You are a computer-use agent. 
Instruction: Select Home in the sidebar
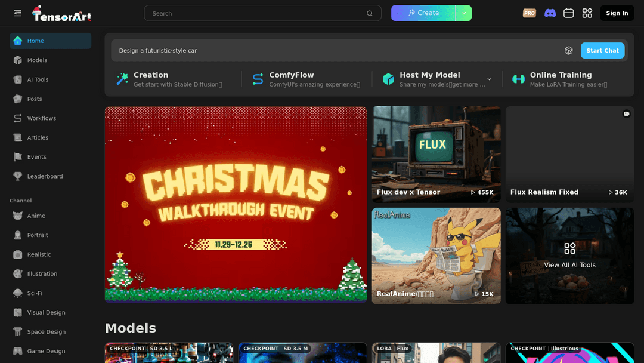coord(51,41)
